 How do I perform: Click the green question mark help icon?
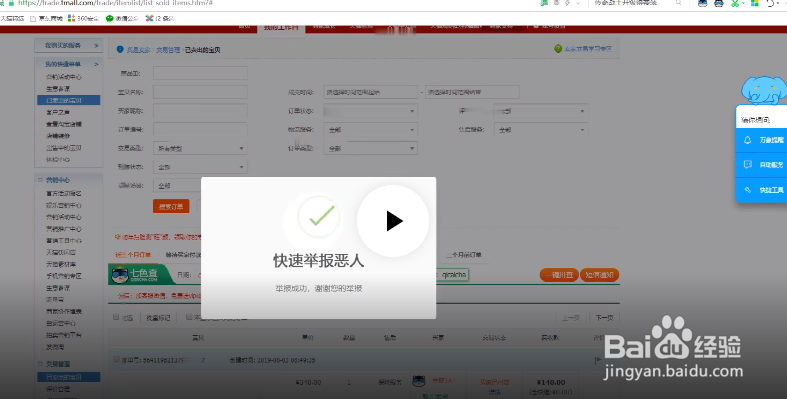point(558,49)
